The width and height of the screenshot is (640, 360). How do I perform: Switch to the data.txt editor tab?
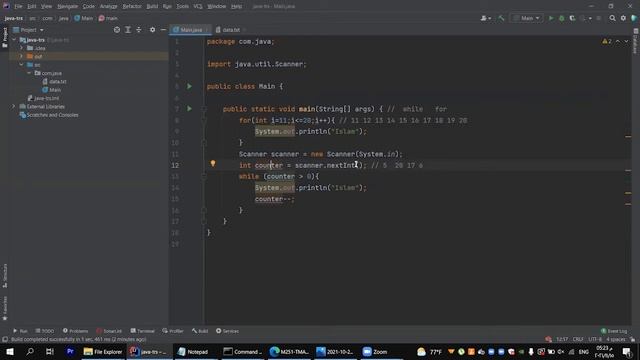[x=230, y=30]
